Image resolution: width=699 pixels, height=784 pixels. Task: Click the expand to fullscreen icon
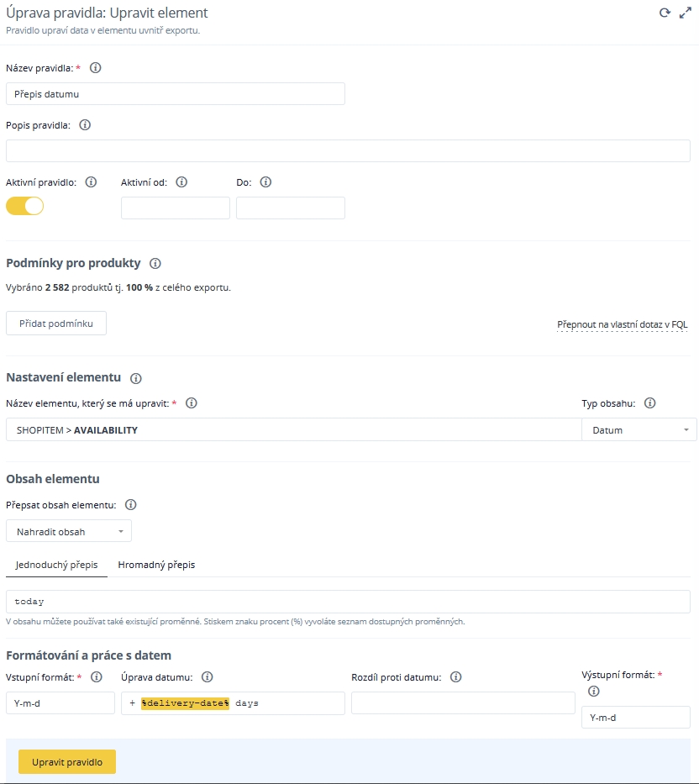pyautogui.click(x=685, y=13)
